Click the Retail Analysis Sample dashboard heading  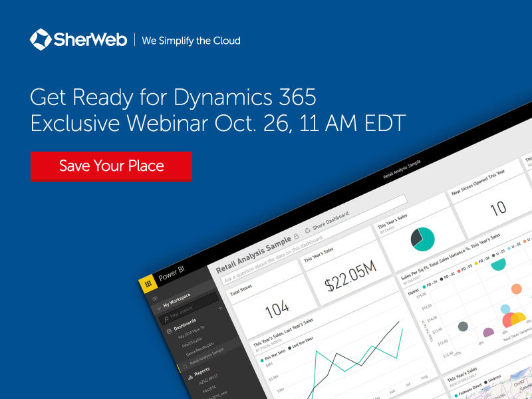point(254,255)
